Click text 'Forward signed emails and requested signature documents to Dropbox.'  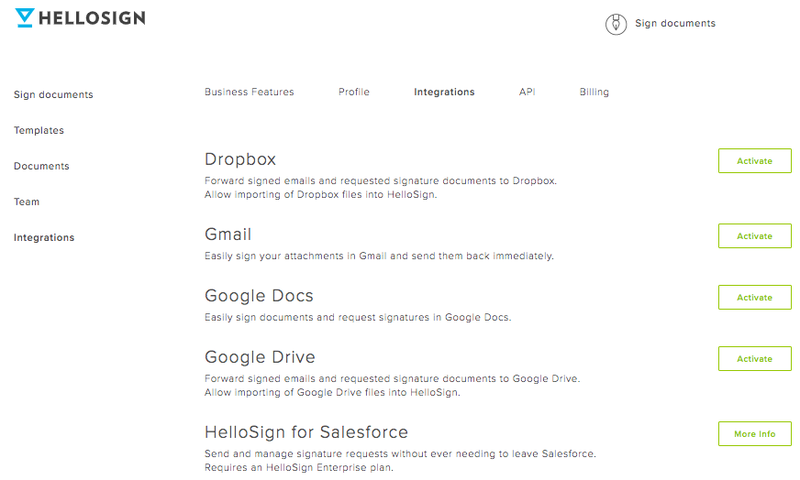tap(381, 181)
